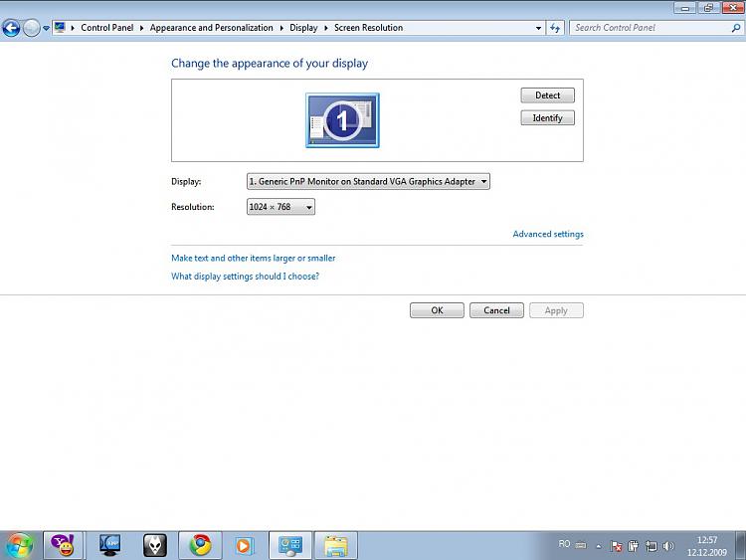
Task: Click the Refresh button in address bar
Action: pos(555,28)
